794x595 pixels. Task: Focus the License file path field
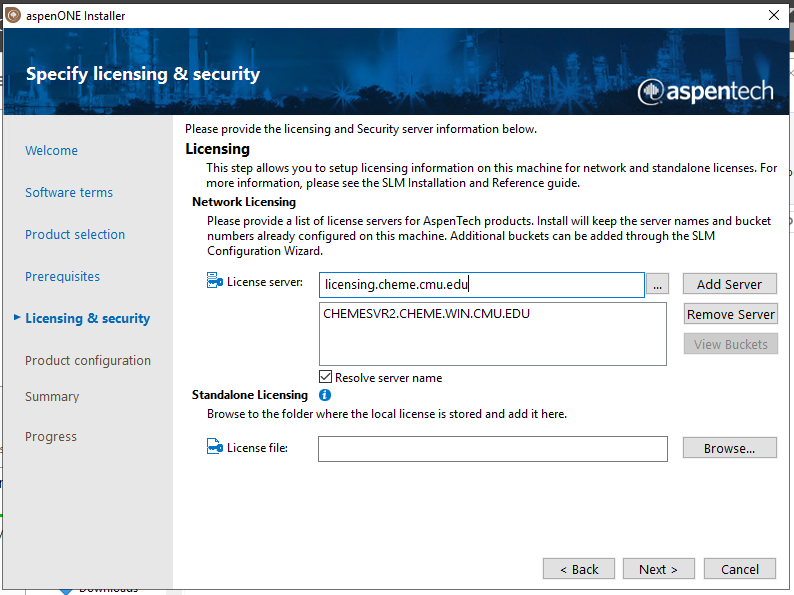click(493, 449)
